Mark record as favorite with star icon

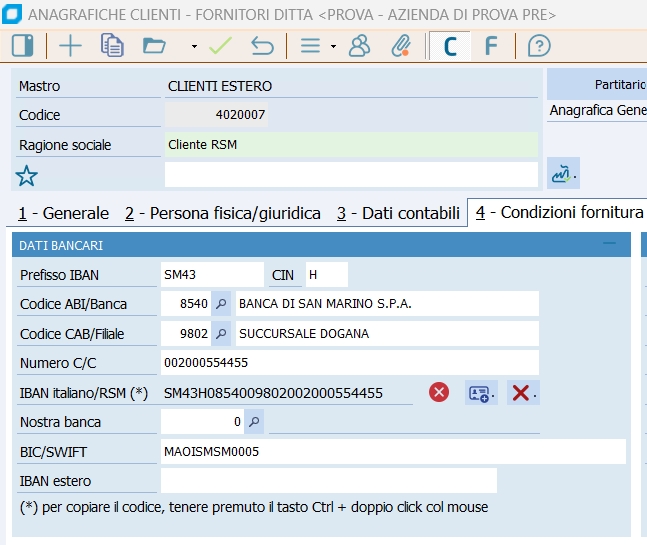(26, 176)
